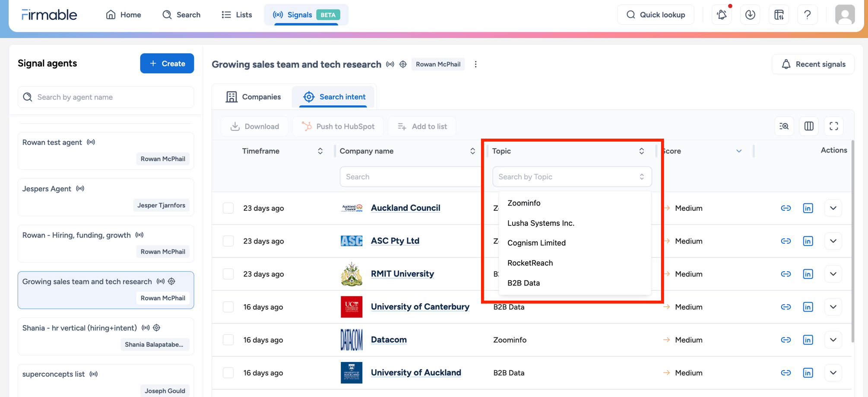Viewport: 868px width, 397px height.
Task: Check the University of Canterbury row
Action: (x=228, y=307)
